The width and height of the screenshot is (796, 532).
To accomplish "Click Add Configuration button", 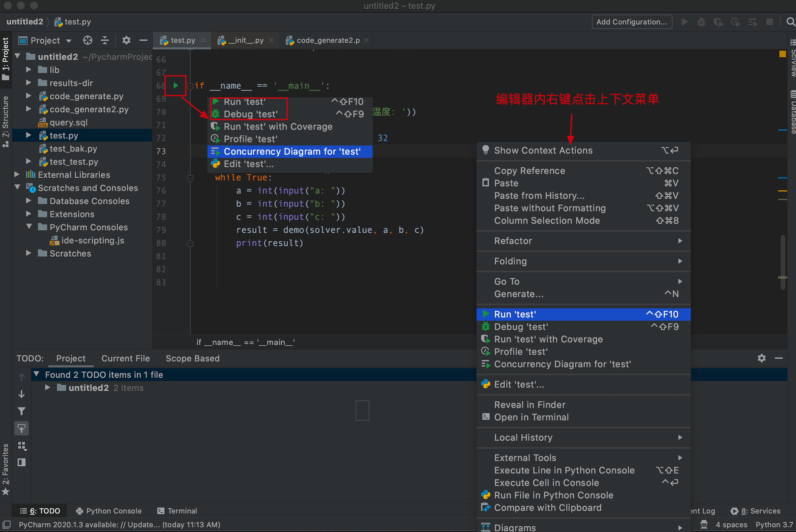I will (x=632, y=22).
